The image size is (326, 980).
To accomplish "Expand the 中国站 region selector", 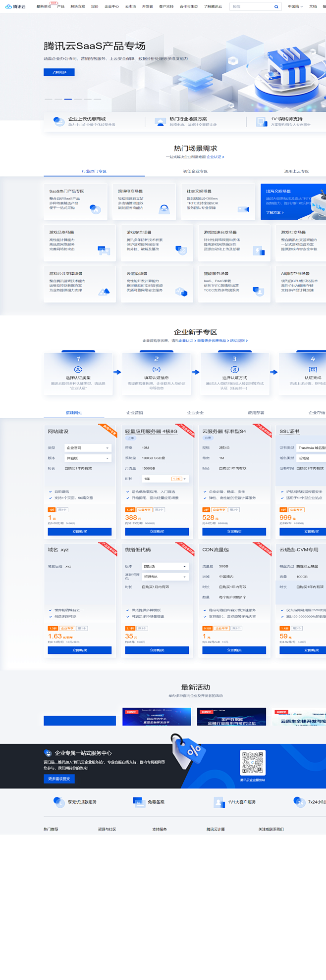I will [x=295, y=7].
